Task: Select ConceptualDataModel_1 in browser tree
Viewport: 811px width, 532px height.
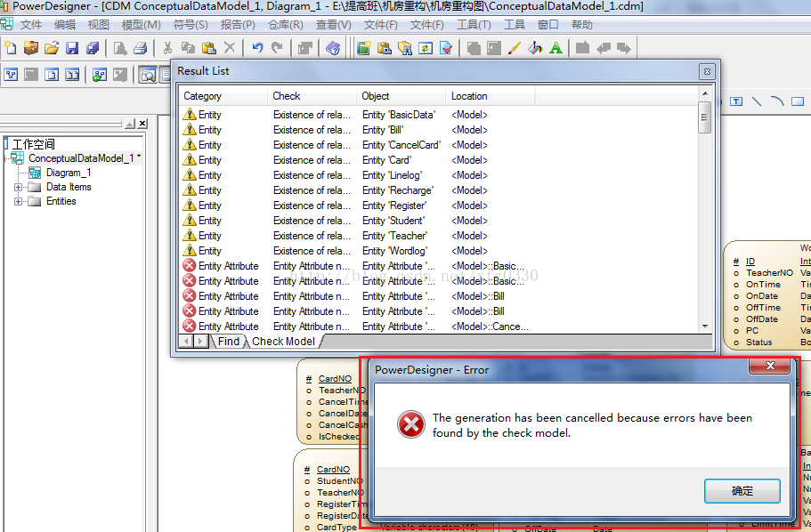Action: [x=81, y=158]
